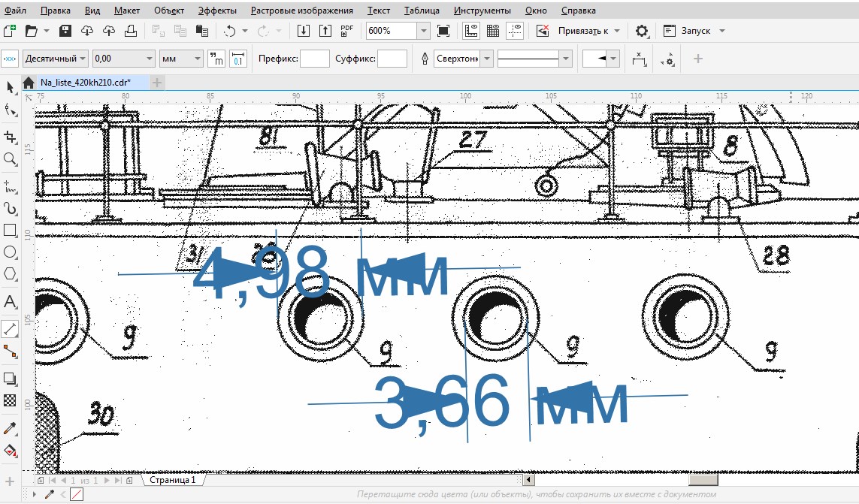Select the Ellipse tool
Screen dimensions: 859x504
10,252
